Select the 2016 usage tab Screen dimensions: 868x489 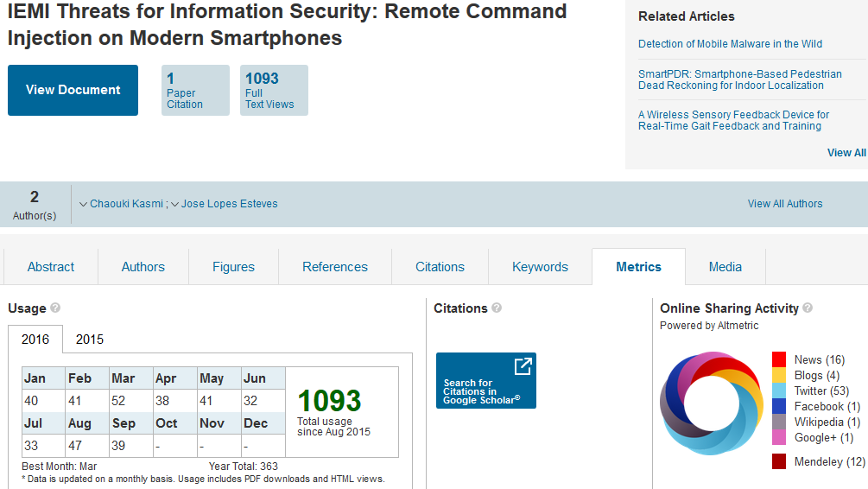(35, 340)
